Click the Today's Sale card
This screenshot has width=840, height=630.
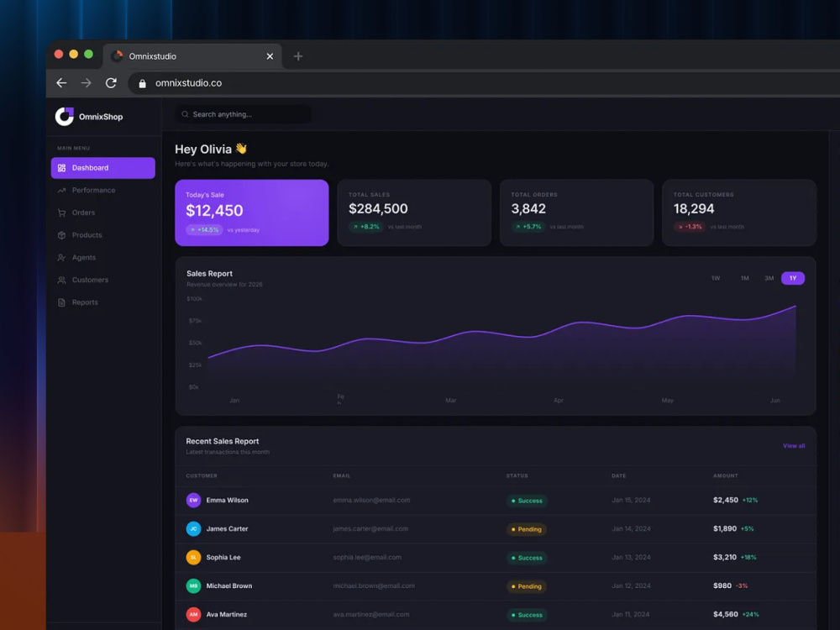(x=252, y=213)
